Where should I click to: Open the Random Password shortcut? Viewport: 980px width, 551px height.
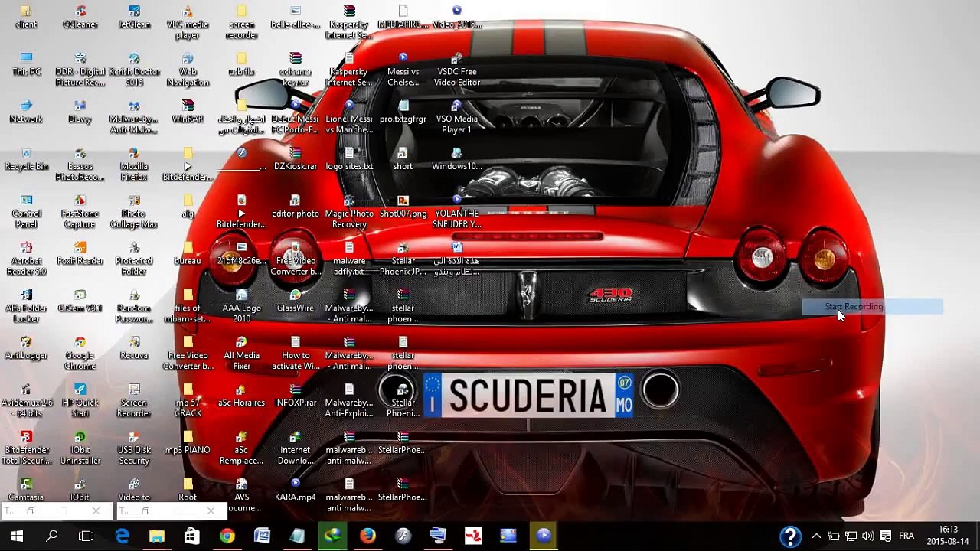(x=134, y=308)
